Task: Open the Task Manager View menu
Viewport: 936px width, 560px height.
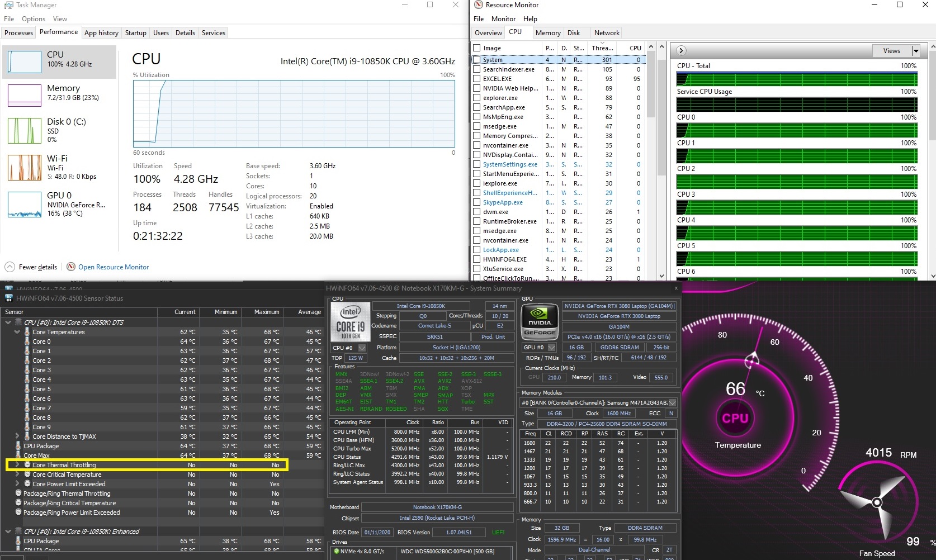Action: click(60, 19)
